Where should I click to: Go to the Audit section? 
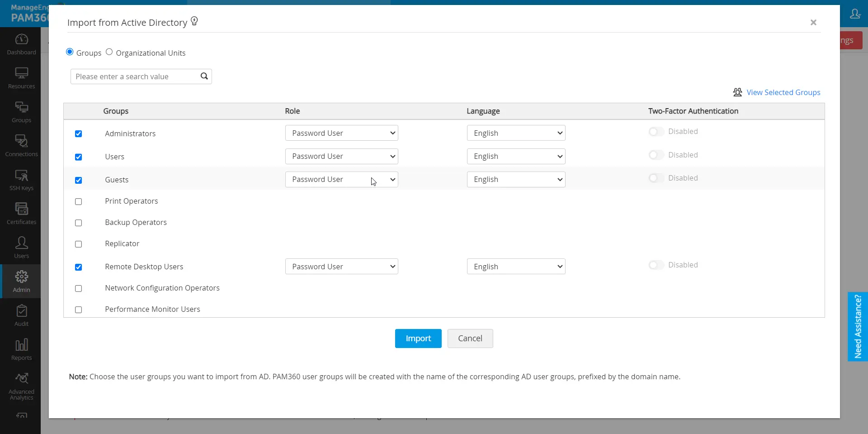point(21,315)
